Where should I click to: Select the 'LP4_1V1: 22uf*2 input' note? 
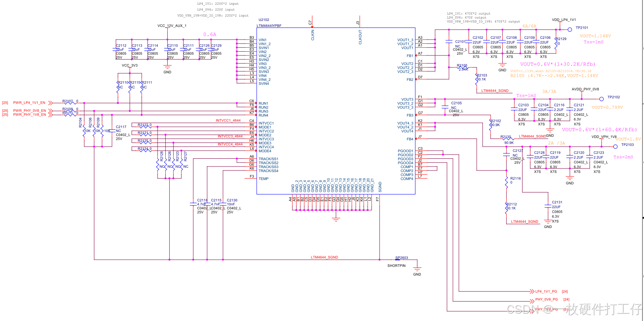(x=218, y=4)
